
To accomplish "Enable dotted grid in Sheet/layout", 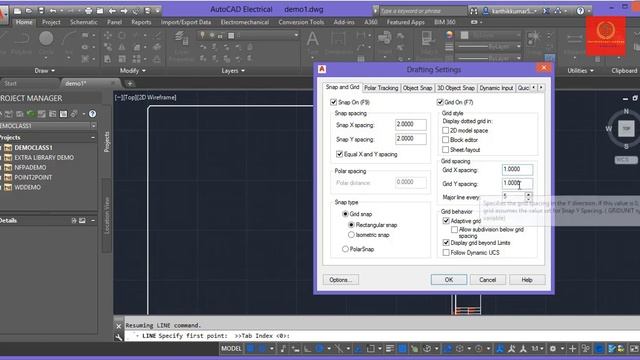I will click(x=446, y=150).
